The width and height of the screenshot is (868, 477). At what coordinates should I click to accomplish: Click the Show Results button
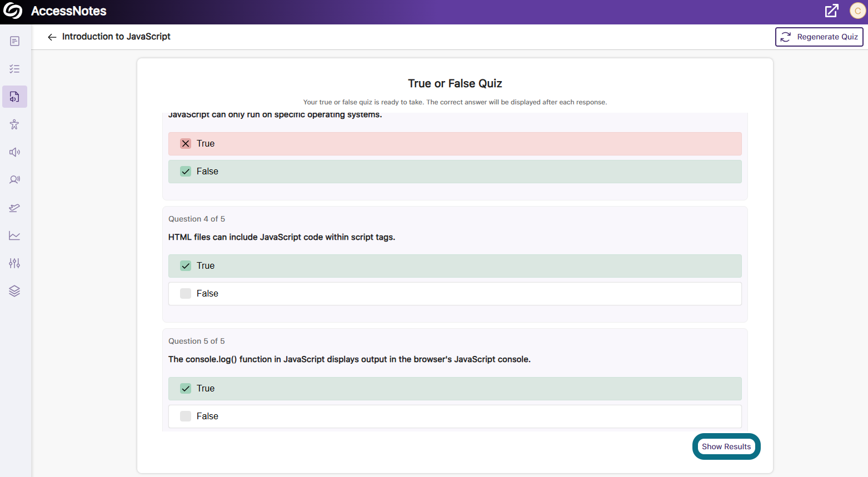726,446
